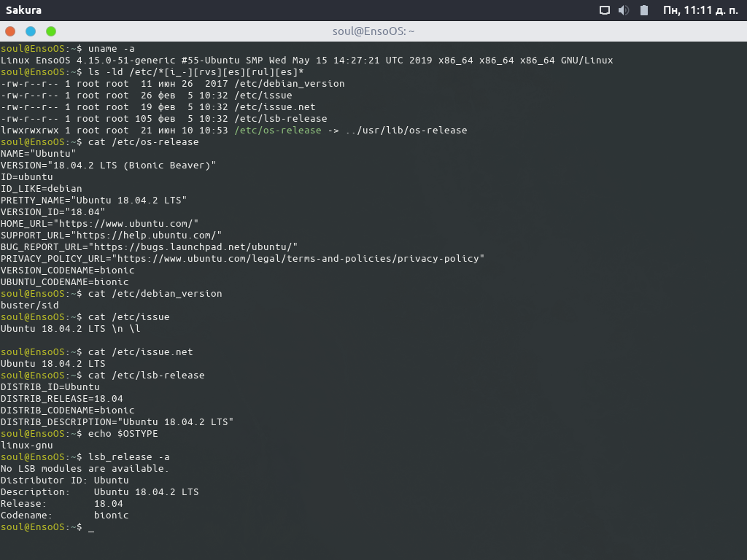Click the 4.15.0-51-generic kernel version text
Image resolution: width=747 pixels, height=560 pixels.
[x=125, y=61]
